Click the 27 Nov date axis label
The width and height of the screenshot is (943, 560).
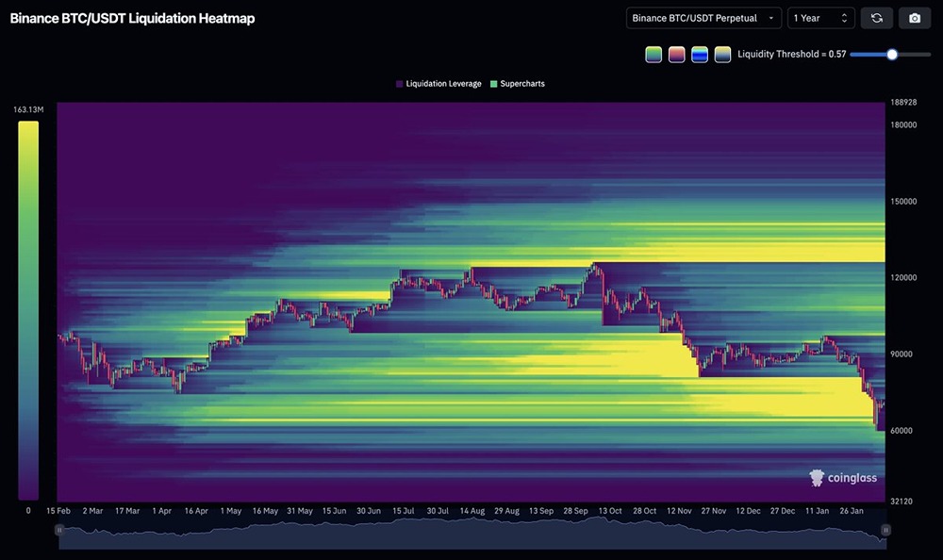coord(713,511)
